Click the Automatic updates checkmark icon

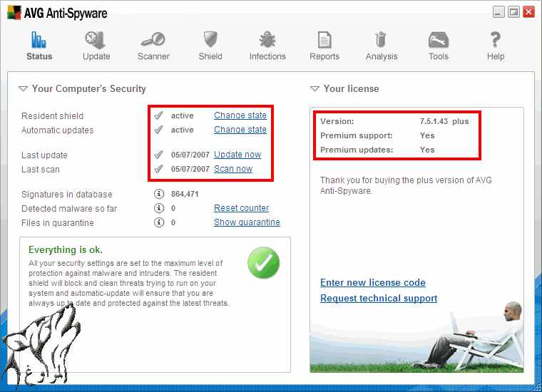pyautogui.click(x=158, y=130)
